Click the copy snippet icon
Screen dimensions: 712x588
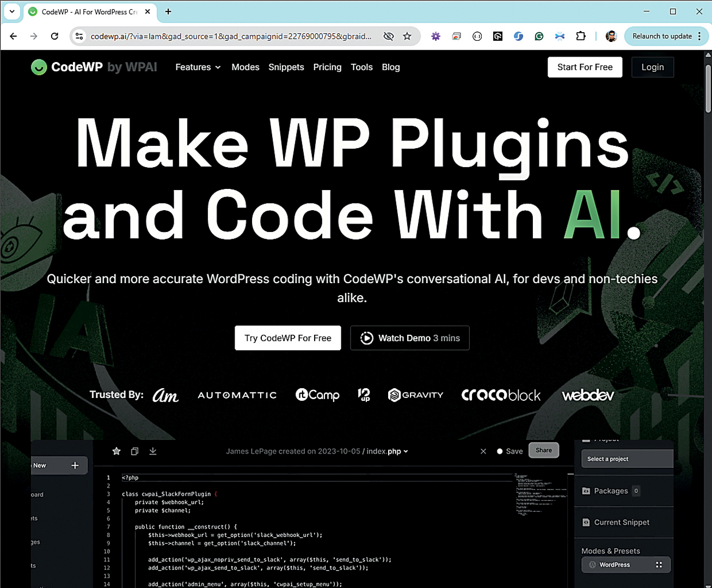coord(134,451)
